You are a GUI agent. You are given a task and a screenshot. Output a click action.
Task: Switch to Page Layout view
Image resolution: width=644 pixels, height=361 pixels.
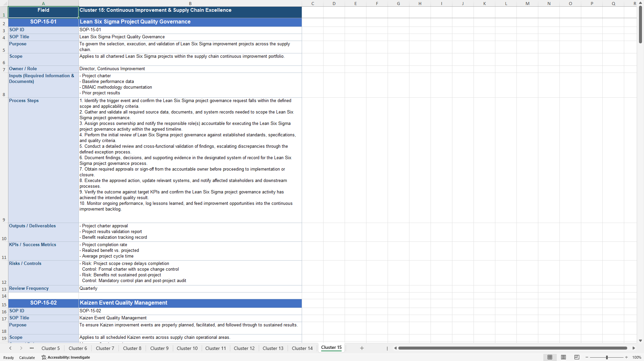(x=563, y=357)
